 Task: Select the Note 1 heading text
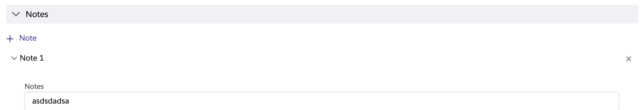click(32, 58)
